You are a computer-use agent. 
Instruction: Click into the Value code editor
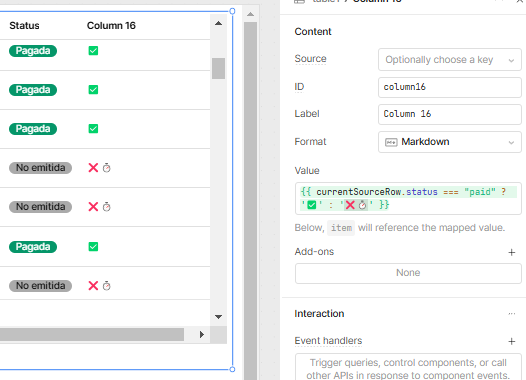[x=408, y=198]
